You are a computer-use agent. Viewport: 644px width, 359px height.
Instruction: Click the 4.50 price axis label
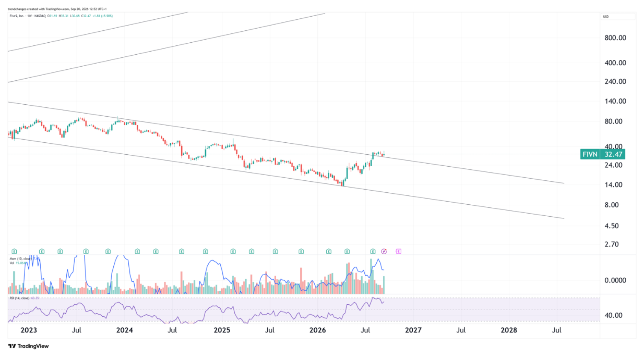coord(612,226)
